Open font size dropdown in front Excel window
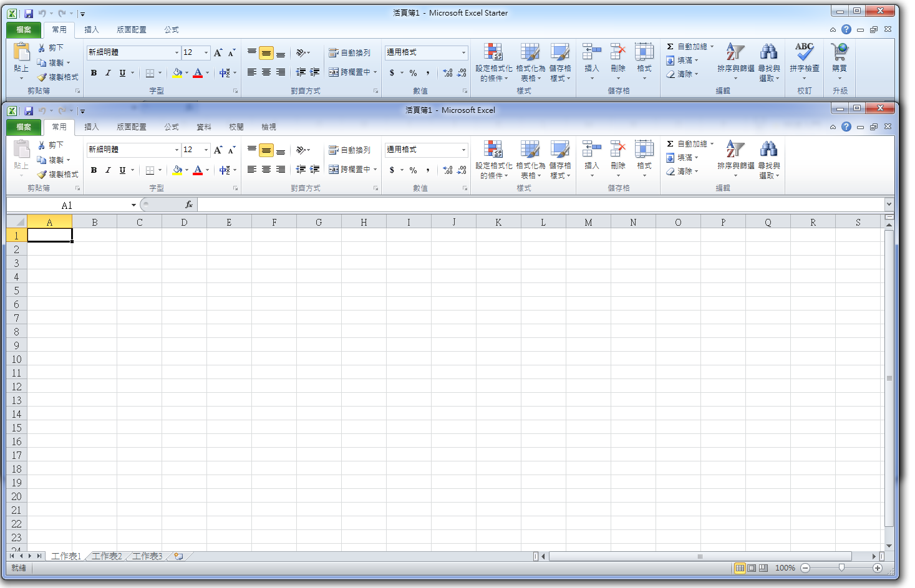The width and height of the screenshot is (915, 588). pyautogui.click(x=206, y=150)
